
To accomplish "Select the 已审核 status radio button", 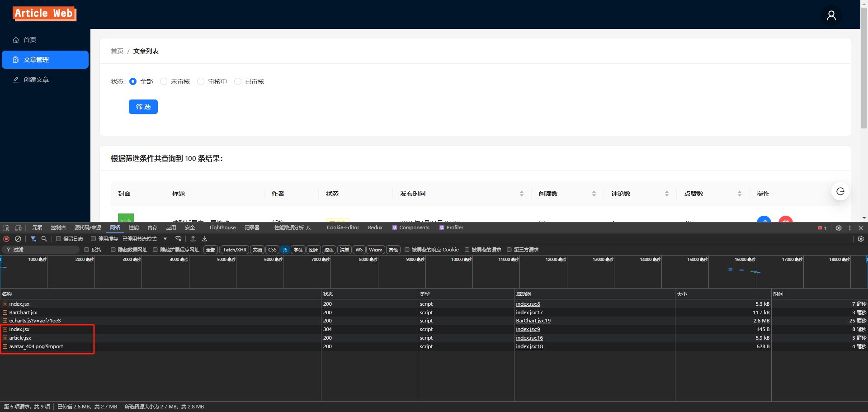I will [x=238, y=81].
